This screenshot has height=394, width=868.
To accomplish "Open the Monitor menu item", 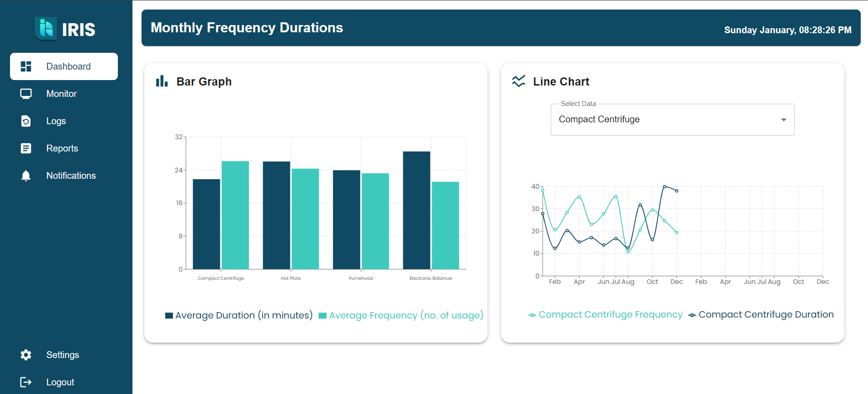I will [61, 94].
